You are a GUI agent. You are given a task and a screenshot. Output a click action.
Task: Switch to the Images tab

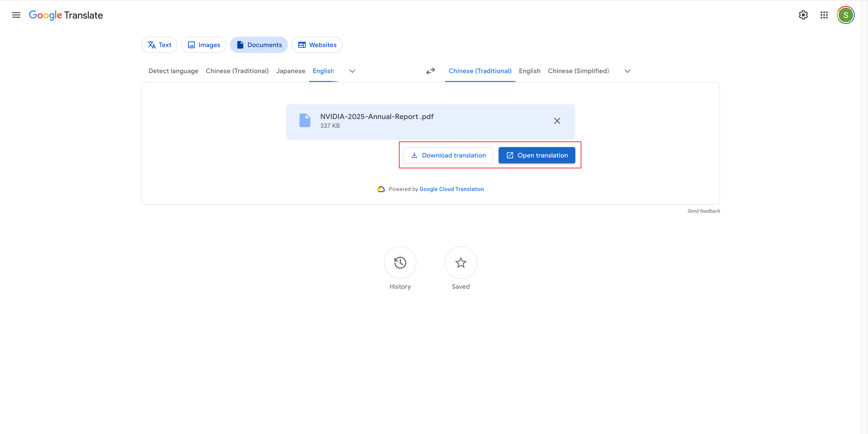[203, 45]
